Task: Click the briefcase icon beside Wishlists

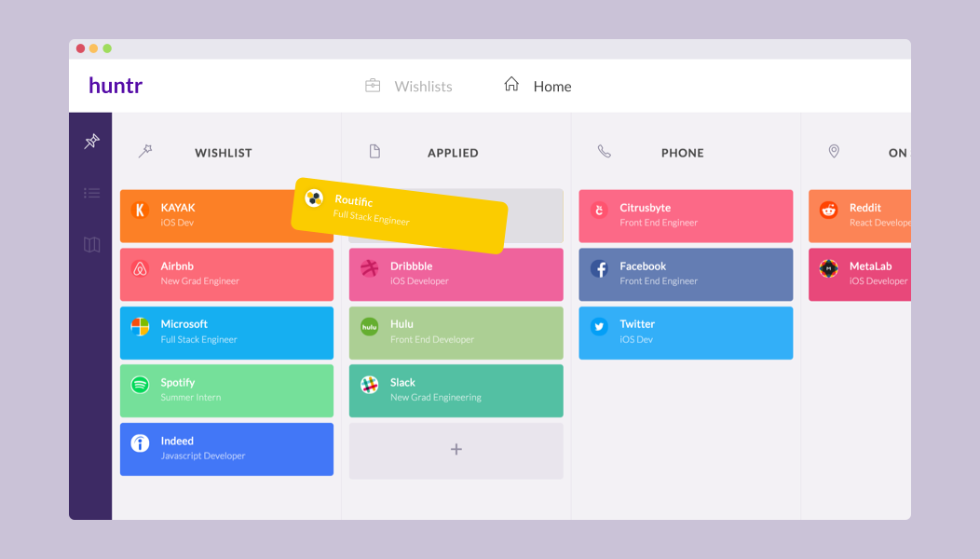Action: (373, 85)
